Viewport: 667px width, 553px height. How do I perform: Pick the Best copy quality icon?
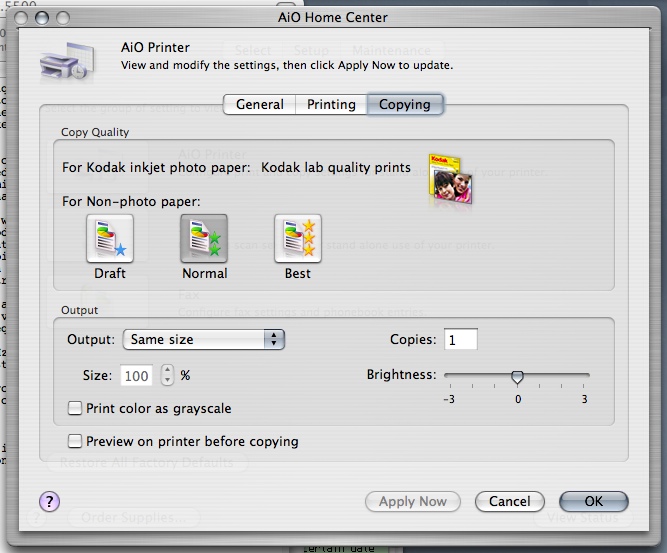(297, 239)
